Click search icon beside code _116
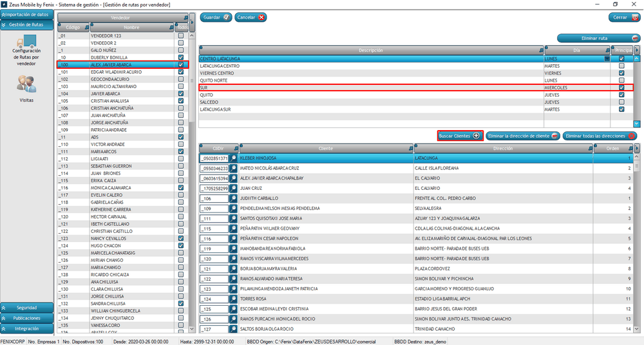Screen dimensions: 644x345 click(233, 239)
